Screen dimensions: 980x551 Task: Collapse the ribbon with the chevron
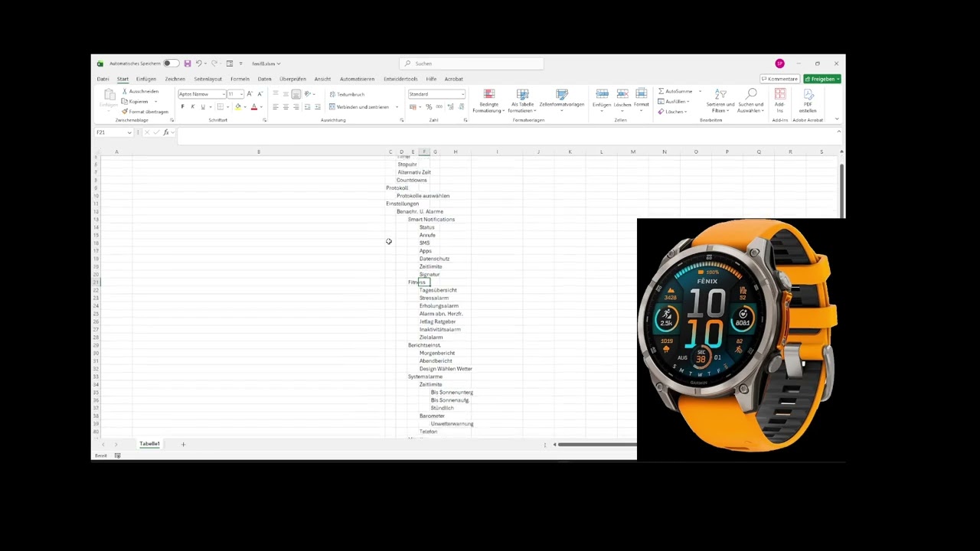pos(838,119)
